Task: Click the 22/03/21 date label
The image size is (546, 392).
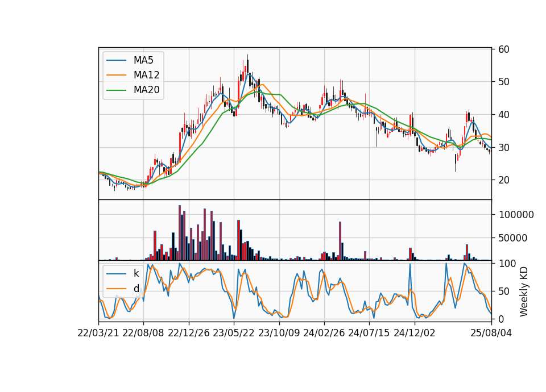Action: click(98, 333)
